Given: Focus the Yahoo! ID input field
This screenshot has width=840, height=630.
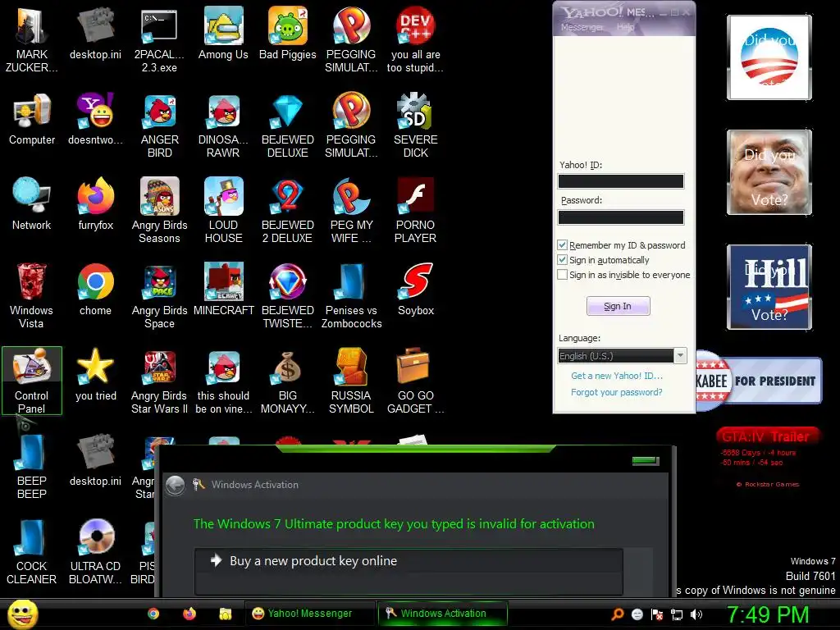Looking at the screenshot, I should [621, 181].
